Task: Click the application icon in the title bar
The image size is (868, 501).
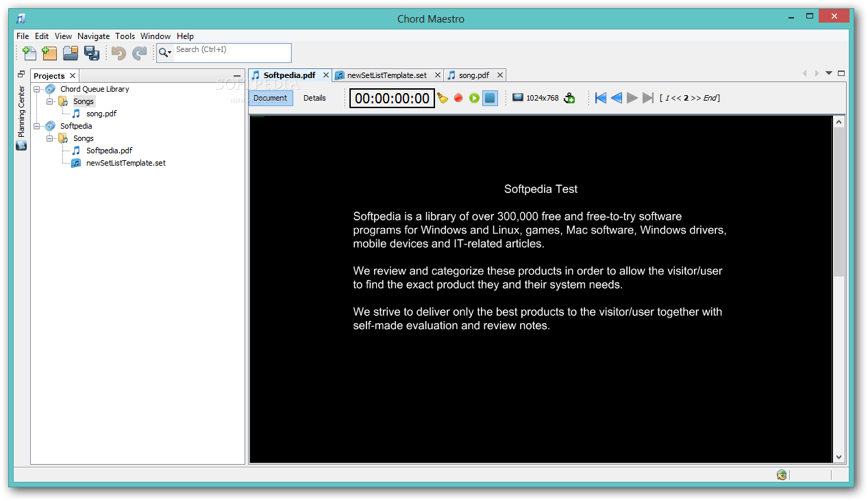Action: click(21, 18)
